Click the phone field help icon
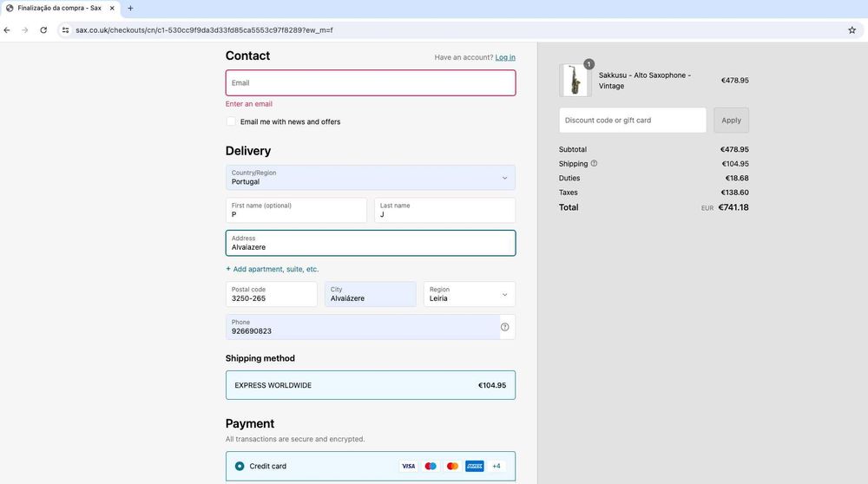 coord(504,327)
